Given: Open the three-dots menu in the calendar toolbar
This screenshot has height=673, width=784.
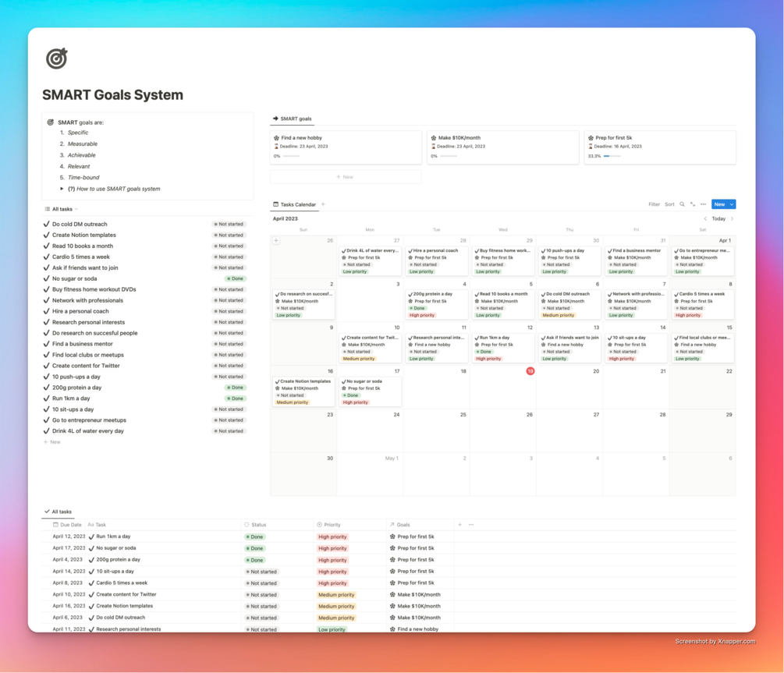Looking at the screenshot, I should pyautogui.click(x=703, y=204).
